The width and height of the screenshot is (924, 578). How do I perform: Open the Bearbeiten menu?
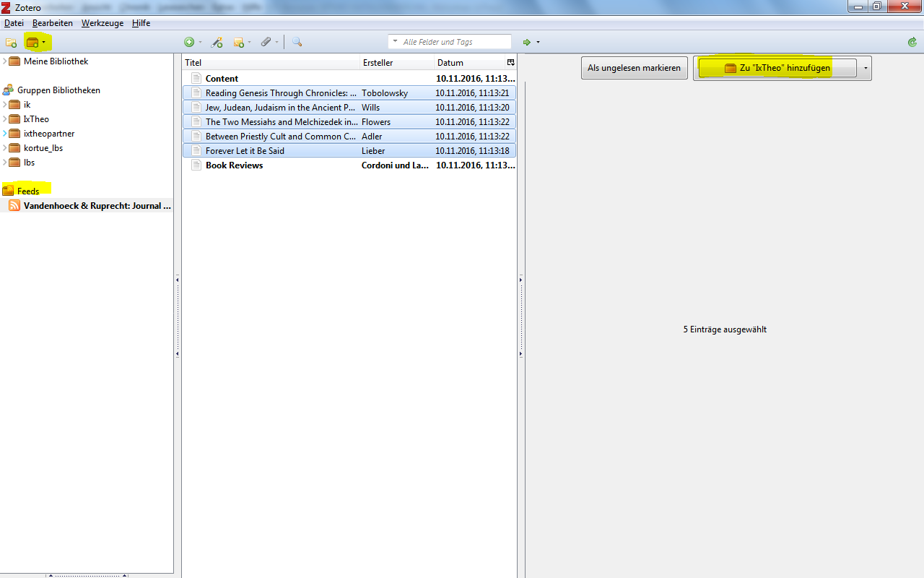[x=53, y=23]
